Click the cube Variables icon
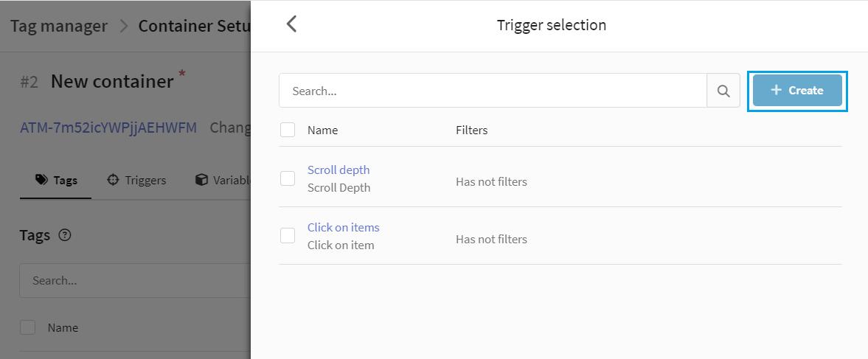Screen dimensions: 868x359 201,180
